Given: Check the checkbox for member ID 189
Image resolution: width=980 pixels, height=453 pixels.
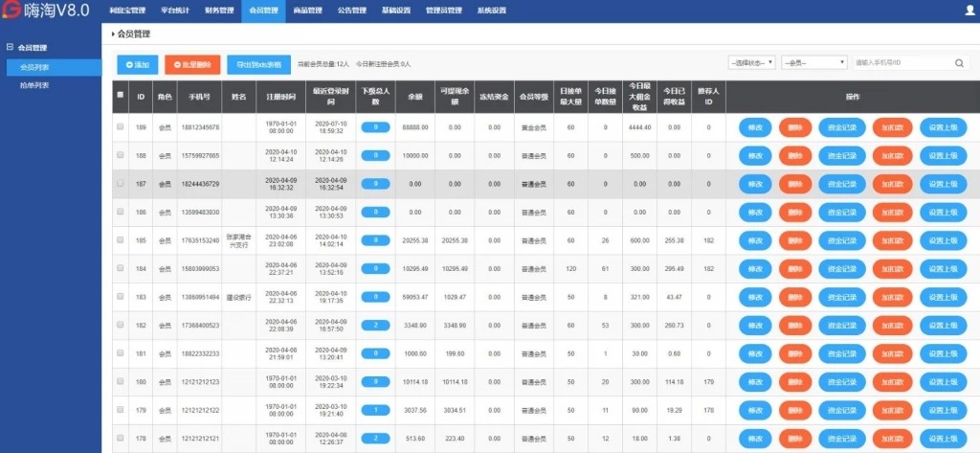Looking at the screenshot, I should (120, 127).
